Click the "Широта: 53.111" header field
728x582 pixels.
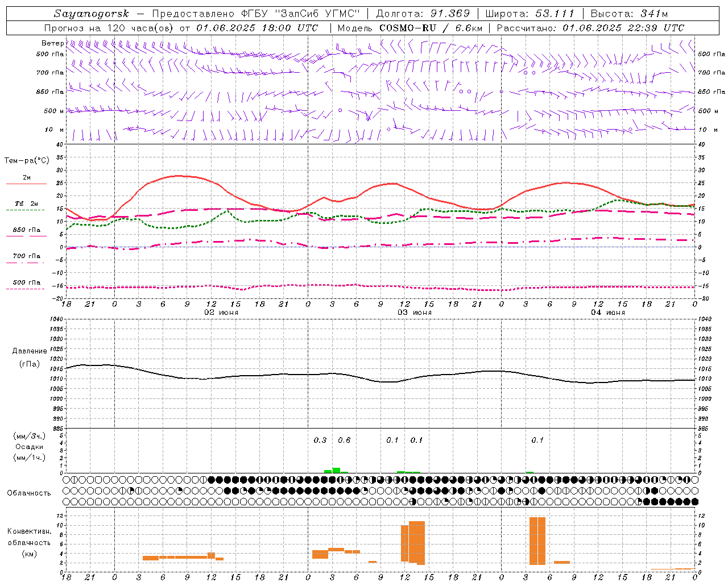[x=529, y=14]
